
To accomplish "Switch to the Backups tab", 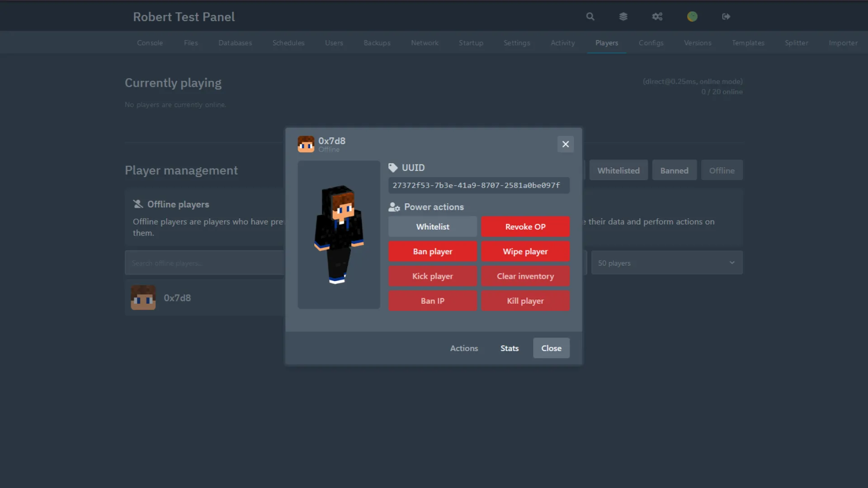I will 377,42.
